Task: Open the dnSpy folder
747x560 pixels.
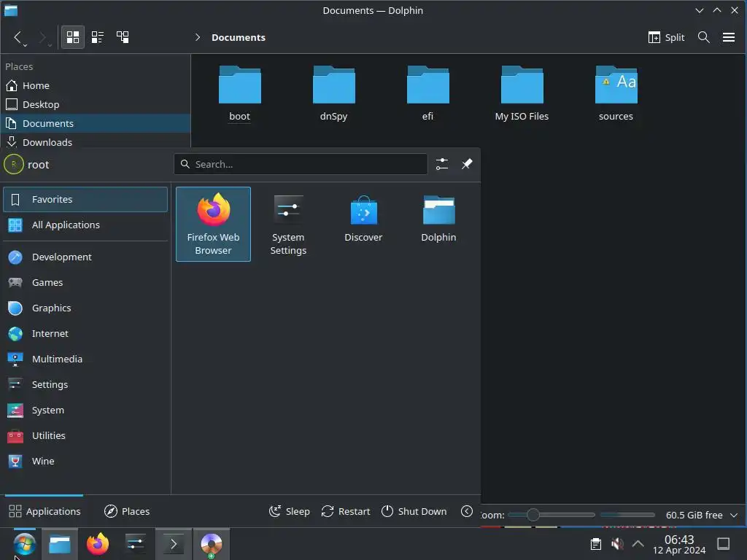Action: coord(333,94)
